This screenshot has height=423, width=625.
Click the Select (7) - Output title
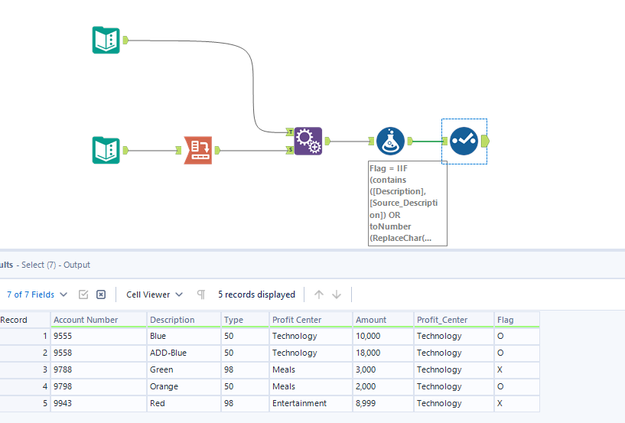[56, 265]
